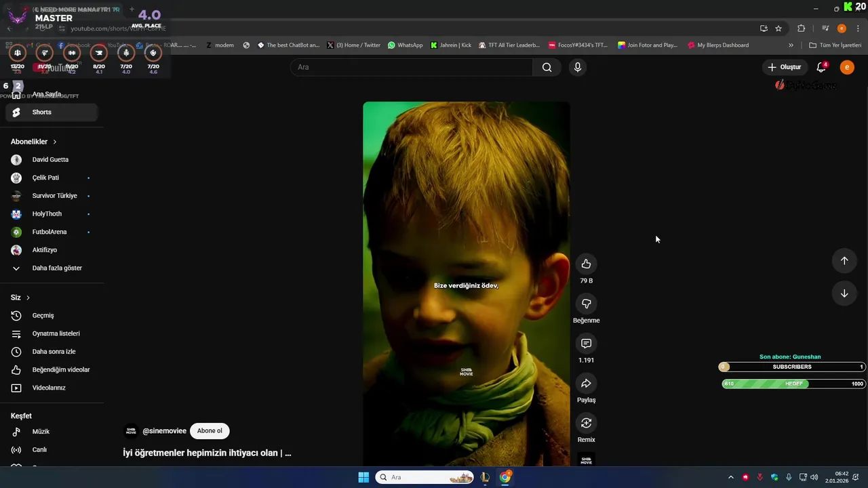The width and height of the screenshot is (868, 488).
Task: Click the Windows taskbar Ara search box
Action: pyautogui.click(x=425, y=477)
